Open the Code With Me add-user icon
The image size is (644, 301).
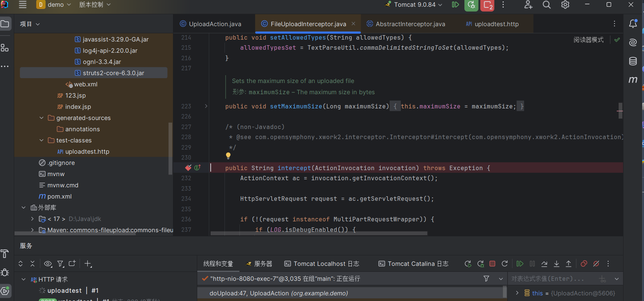click(528, 4)
